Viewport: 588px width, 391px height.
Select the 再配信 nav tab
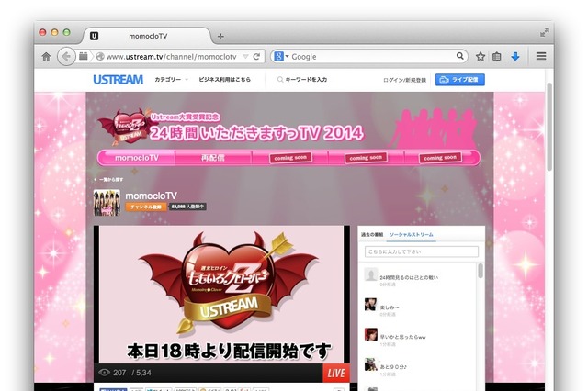click(212, 158)
